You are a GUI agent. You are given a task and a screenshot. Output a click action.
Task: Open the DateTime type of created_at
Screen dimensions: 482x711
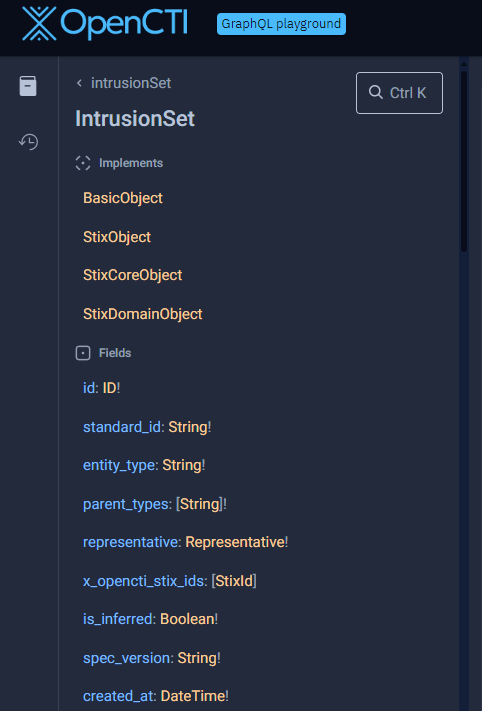coord(193,696)
